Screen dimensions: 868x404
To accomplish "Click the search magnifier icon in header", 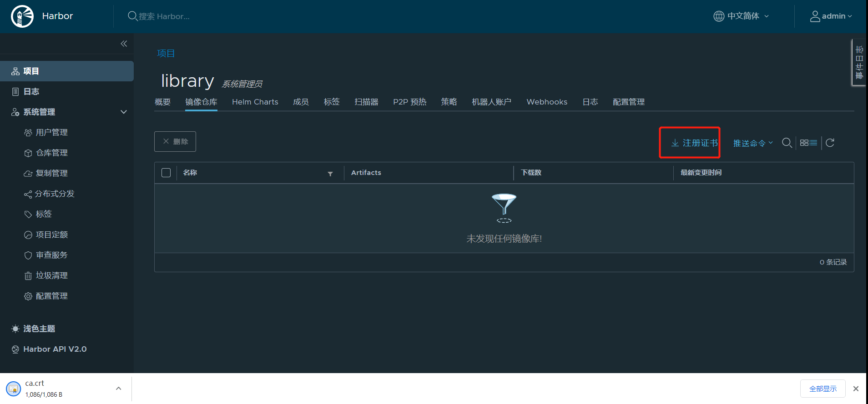I will pyautogui.click(x=132, y=16).
